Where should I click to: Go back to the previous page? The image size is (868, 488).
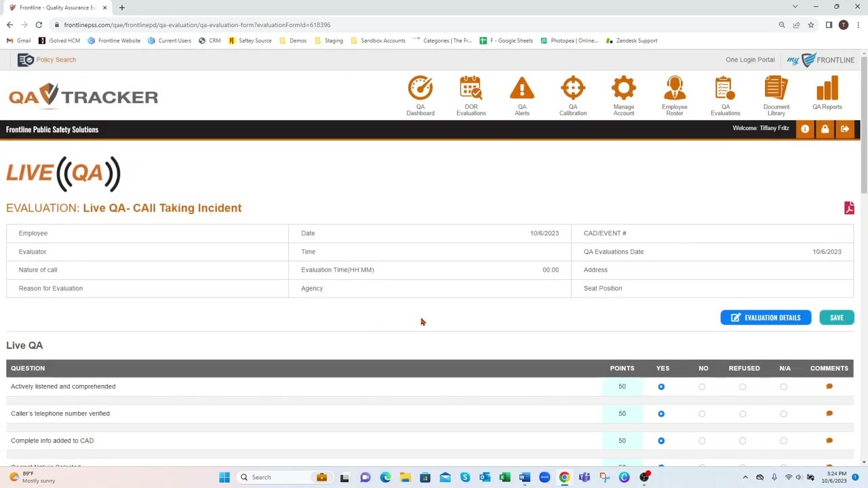tap(9, 25)
